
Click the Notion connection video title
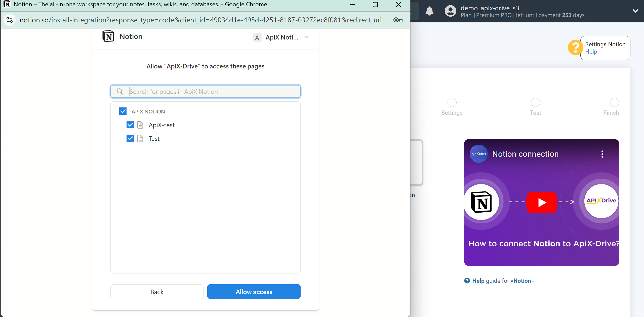click(x=525, y=154)
